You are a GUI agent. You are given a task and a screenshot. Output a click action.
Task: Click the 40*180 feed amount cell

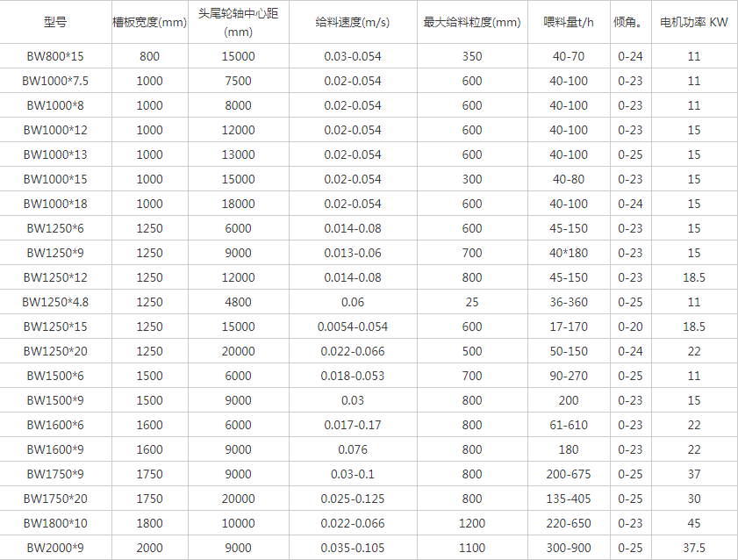(568, 253)
